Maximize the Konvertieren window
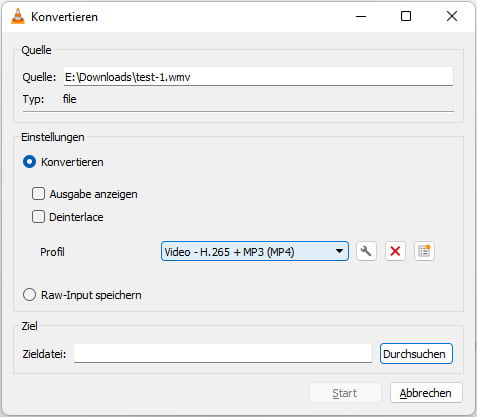This screenshot has height=417, width=477. coord(406,16)
